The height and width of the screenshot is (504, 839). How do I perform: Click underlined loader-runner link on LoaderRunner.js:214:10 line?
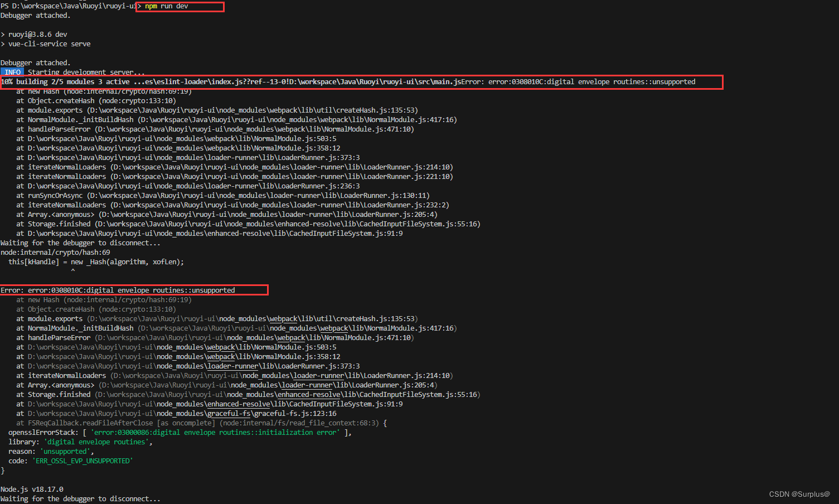[319, 376]
